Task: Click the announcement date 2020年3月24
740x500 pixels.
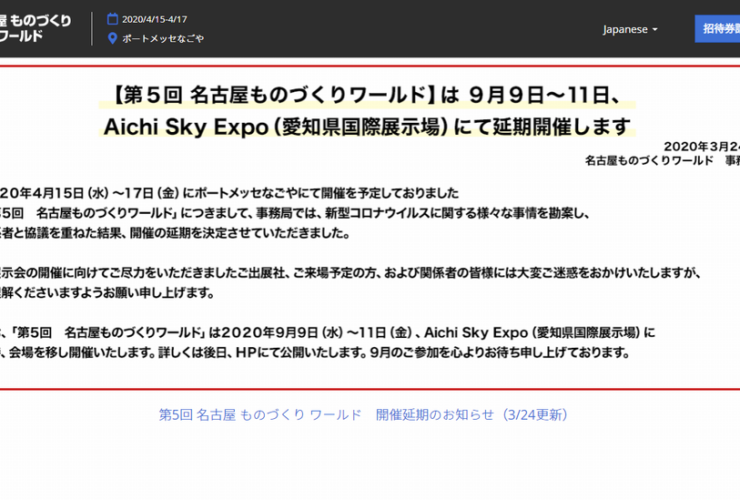Action: point(702,146)
